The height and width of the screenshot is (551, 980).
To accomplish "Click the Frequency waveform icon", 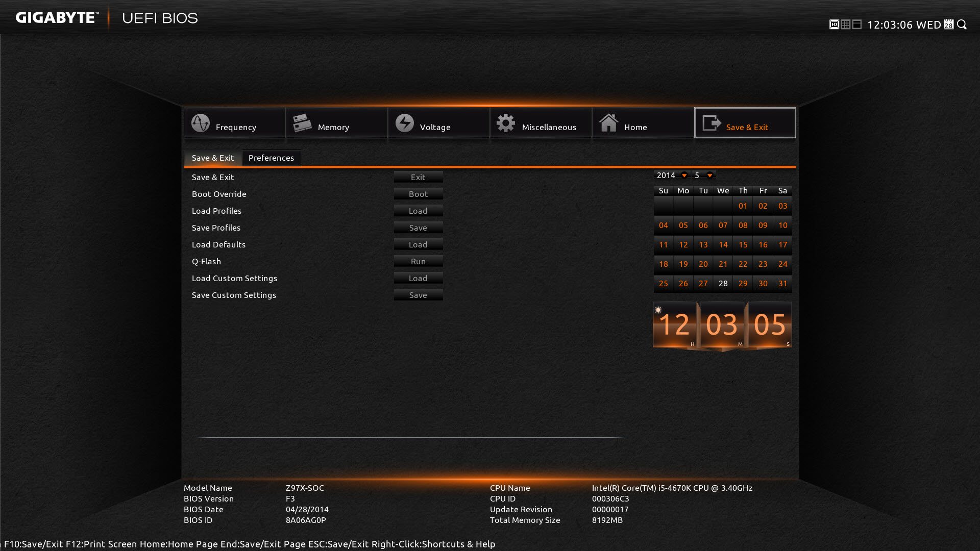I will (201, 123).
